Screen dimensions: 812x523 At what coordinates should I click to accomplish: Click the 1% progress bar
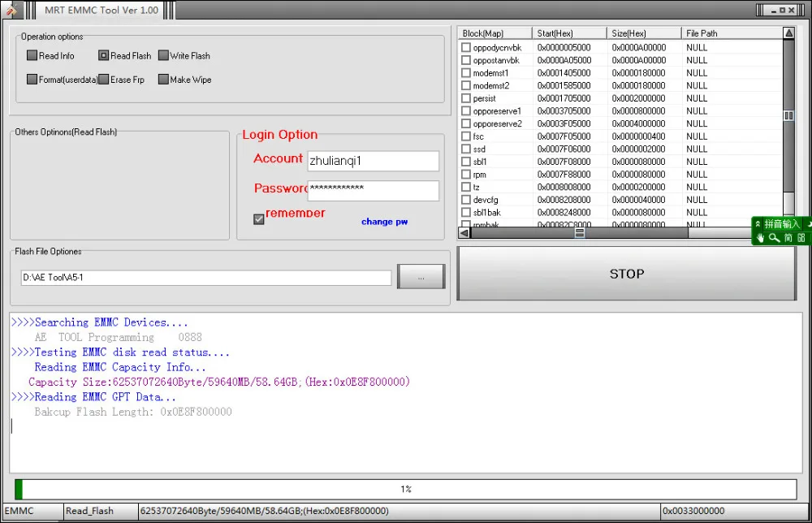(x=406, y=489)
